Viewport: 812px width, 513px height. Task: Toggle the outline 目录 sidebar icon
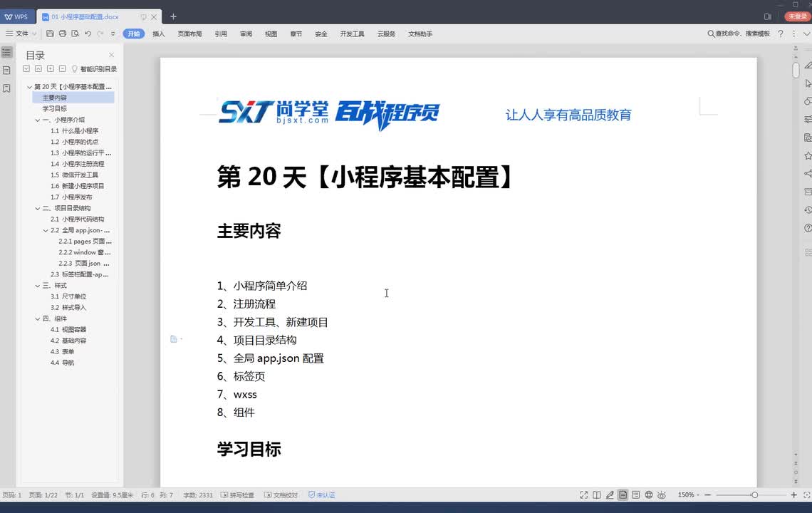click(x=6, y=52)
